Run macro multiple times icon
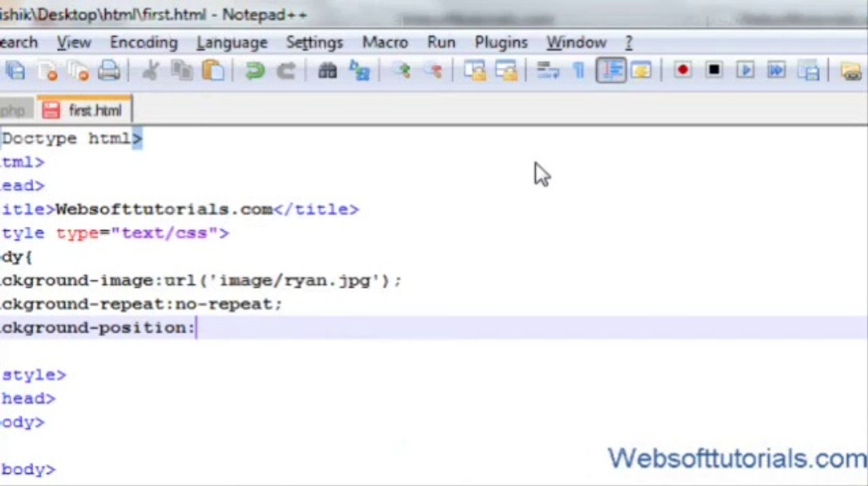The image size is (868, 486). click(776, 70)
